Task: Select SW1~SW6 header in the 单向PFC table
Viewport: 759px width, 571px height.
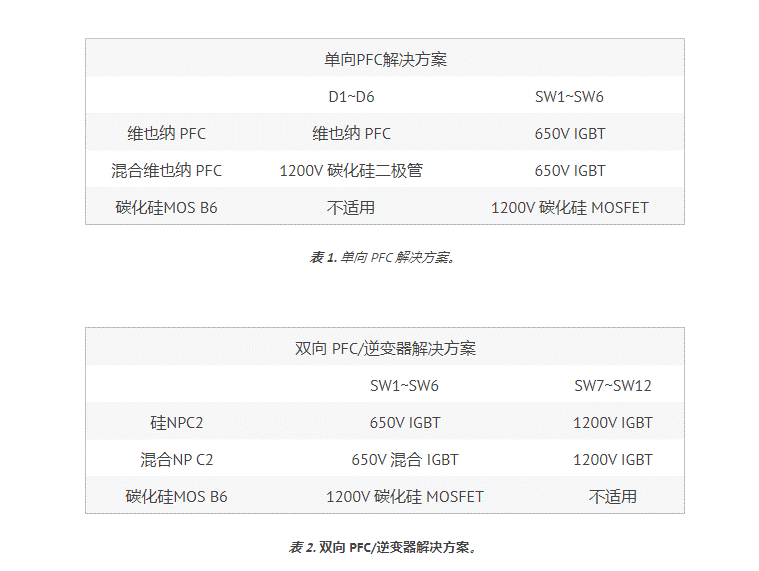Action: pos(570,97)
